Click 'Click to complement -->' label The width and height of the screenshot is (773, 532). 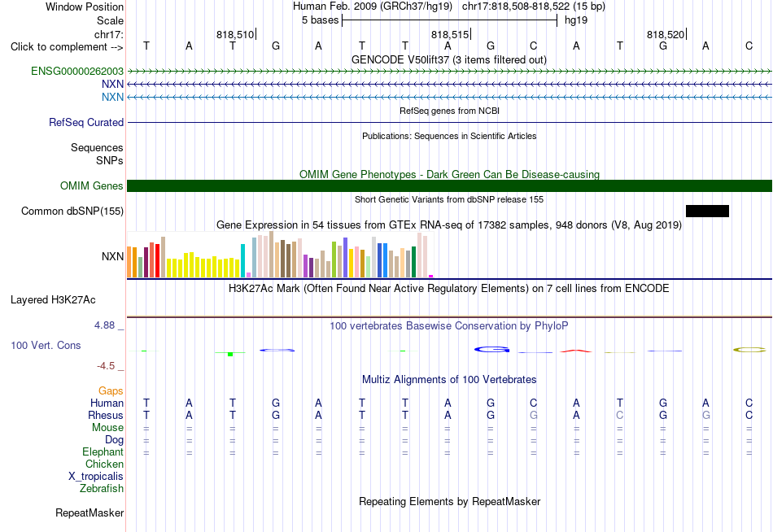67,47
